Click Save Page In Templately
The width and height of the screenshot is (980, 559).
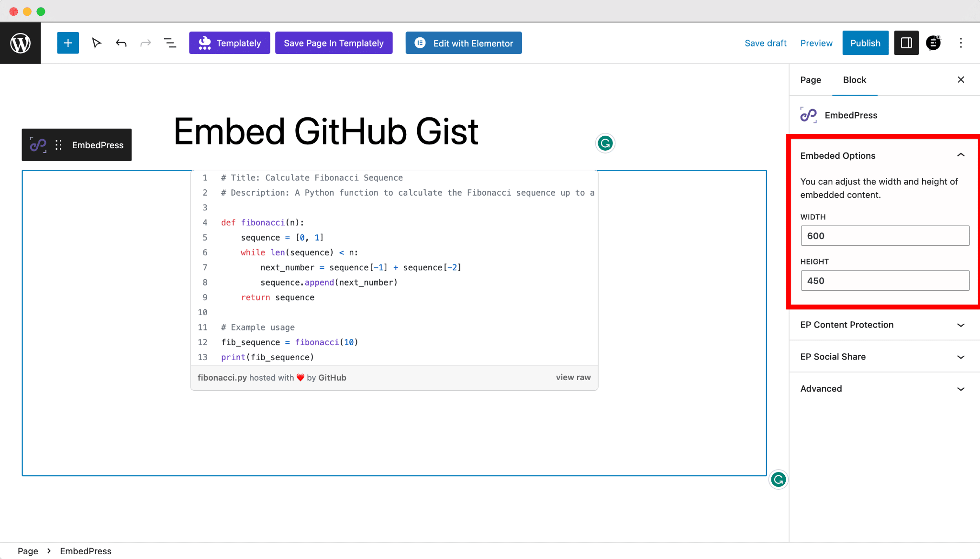[334, 43]
